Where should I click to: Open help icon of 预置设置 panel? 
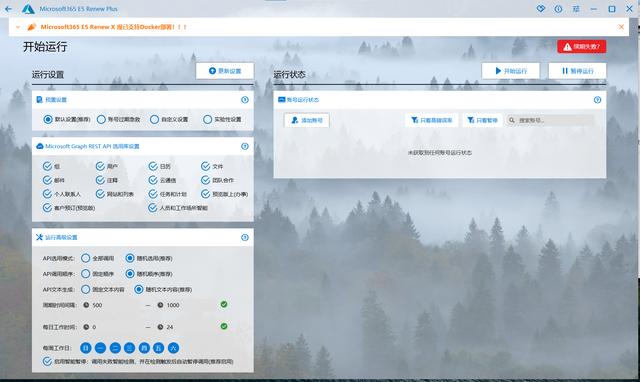245,100
